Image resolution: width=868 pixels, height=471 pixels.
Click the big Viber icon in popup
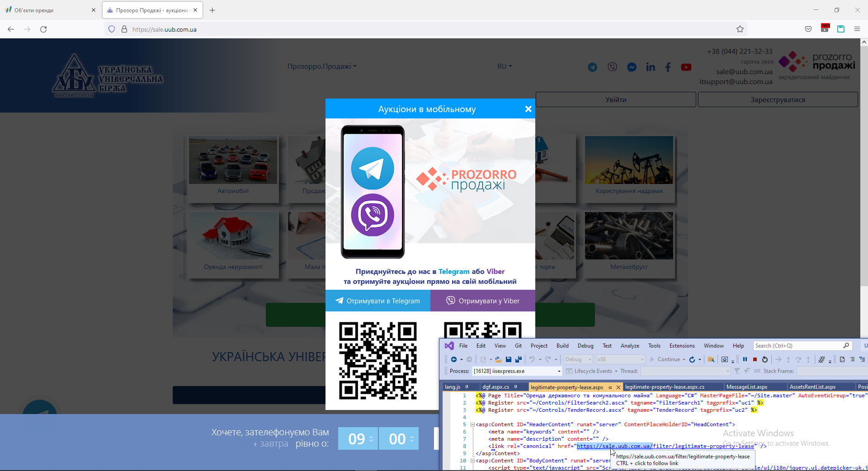click(x=373, y=215)
